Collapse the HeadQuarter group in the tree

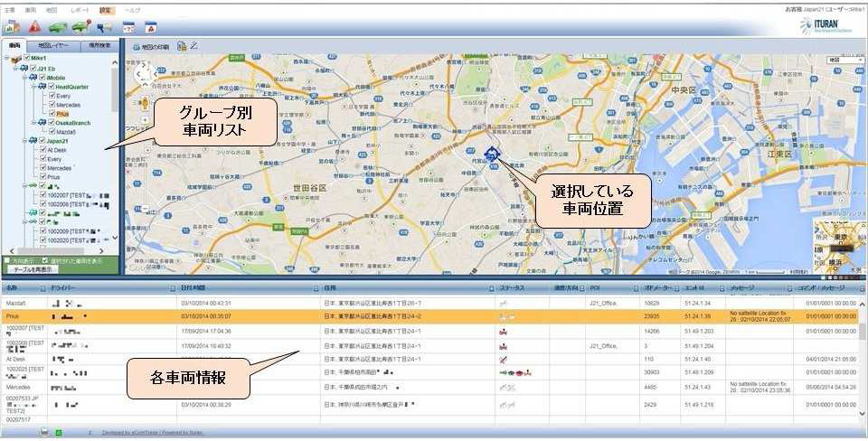coord(33,87)
